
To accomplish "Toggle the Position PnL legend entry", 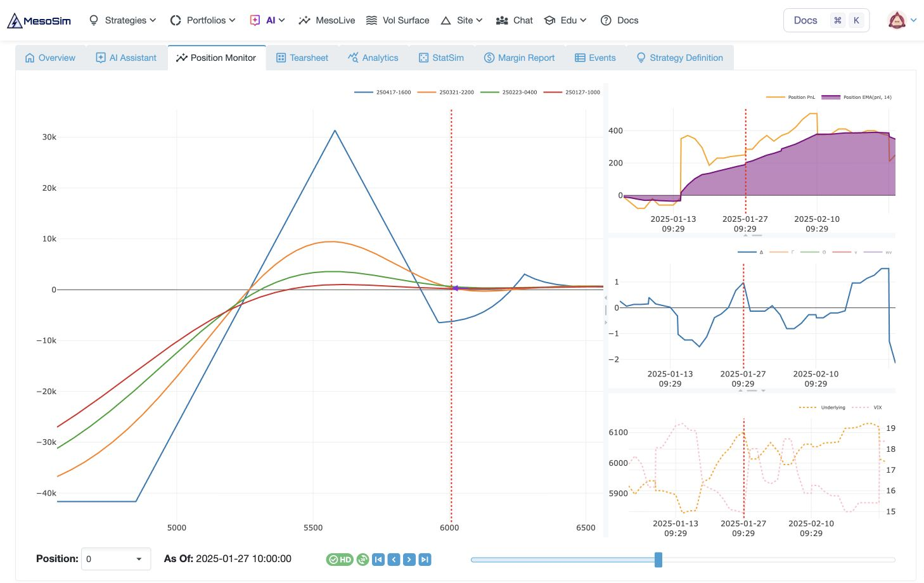I will pos(790,98).
